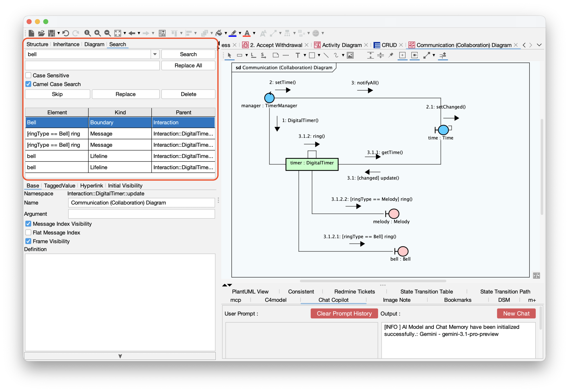Click the Undo arrow icon

66,33
